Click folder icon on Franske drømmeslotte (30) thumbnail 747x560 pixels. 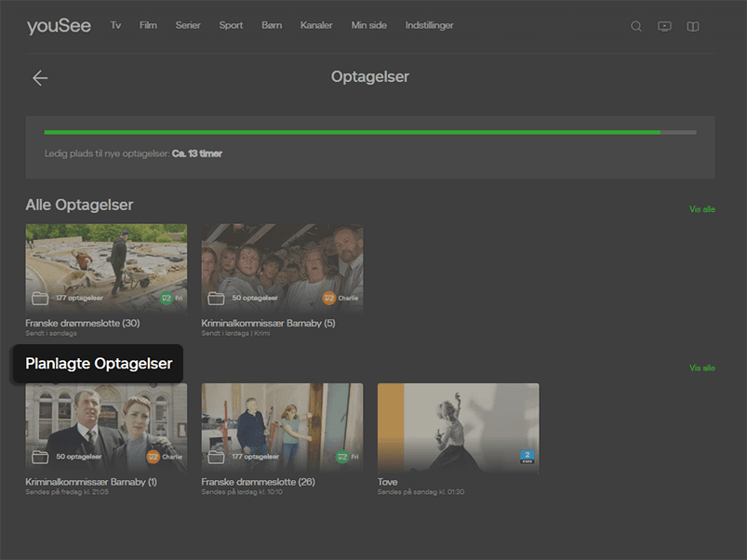41,299
